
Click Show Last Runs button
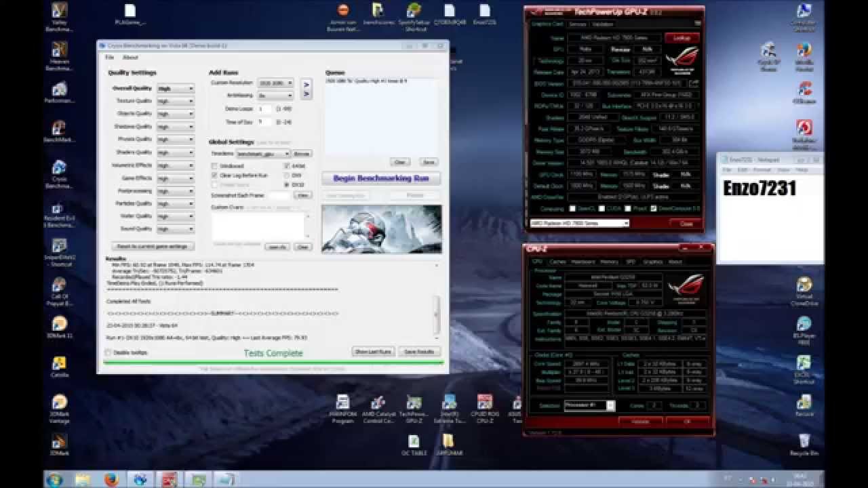[x=373, y=352]
